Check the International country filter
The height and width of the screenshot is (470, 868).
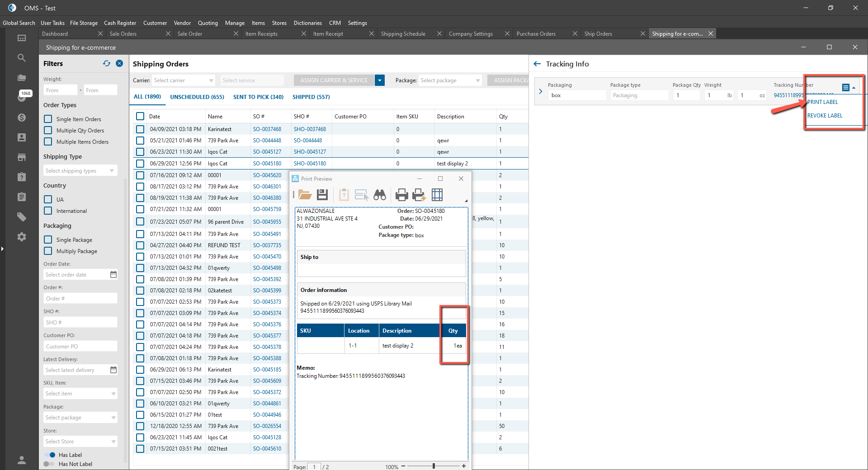tap(48, 211)
